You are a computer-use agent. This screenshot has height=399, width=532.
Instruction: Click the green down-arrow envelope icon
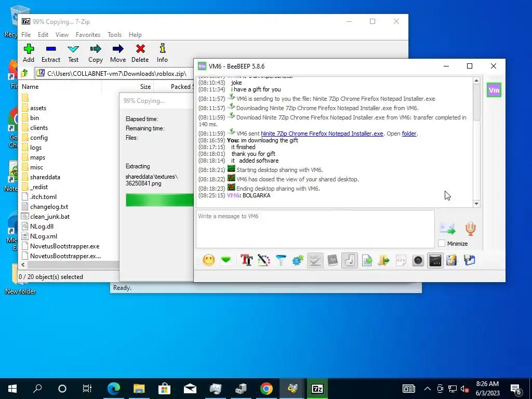click(x=226, y=260)
